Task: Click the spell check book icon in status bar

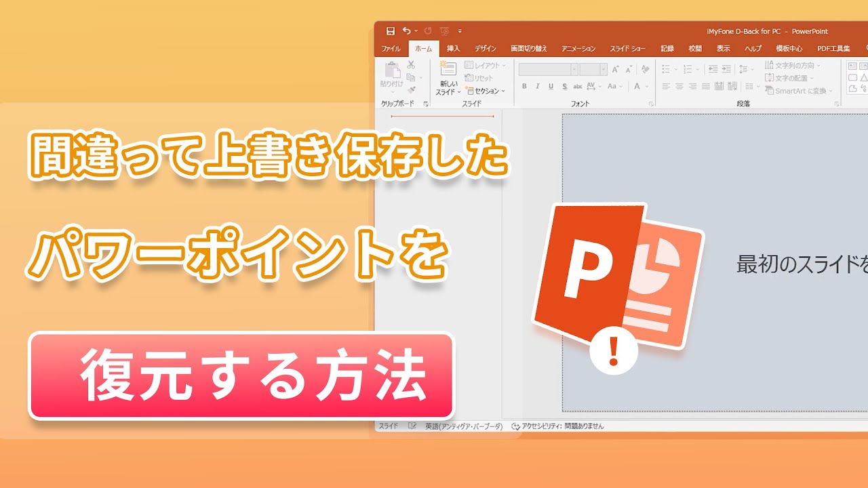Action: [x=412, y=426]
